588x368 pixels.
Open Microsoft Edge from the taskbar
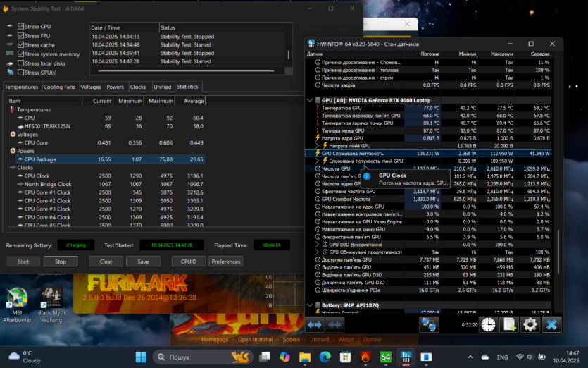[x=325, y=357]
